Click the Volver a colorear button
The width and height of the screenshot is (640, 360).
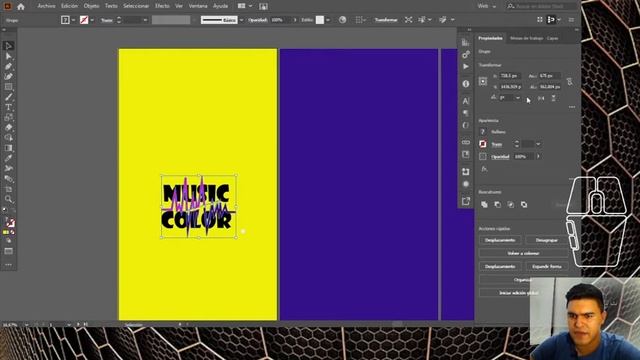(x=523, y=253)
